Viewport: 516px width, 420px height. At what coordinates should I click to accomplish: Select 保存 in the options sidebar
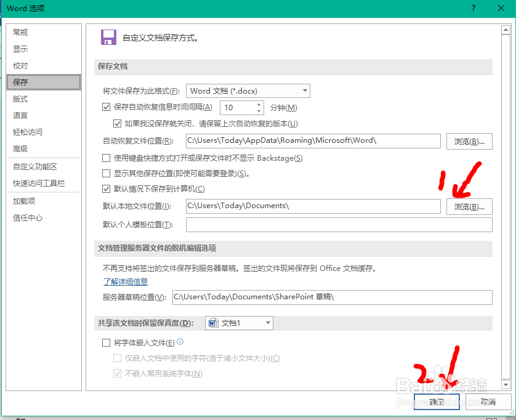point(44,83)
